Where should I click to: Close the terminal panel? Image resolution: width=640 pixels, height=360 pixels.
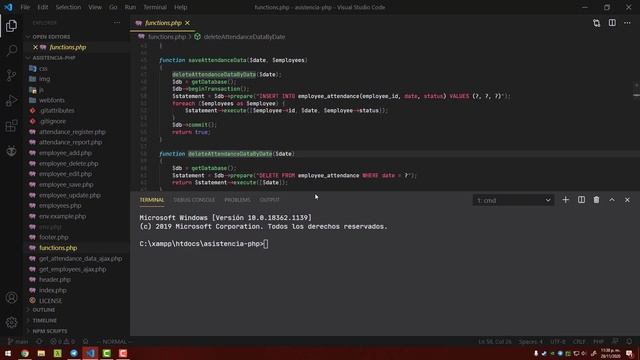tap(627, 200)
